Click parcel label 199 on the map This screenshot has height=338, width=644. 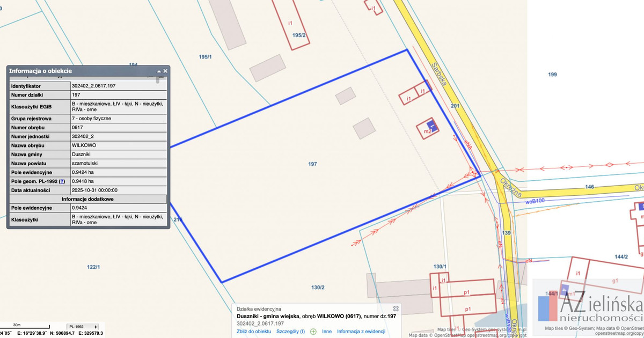(552, 75)
